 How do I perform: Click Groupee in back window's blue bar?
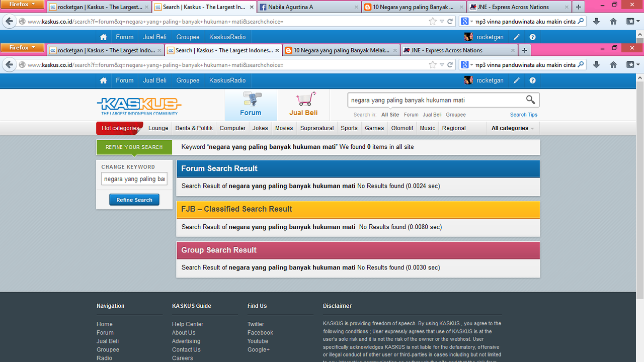click(188, 37)
